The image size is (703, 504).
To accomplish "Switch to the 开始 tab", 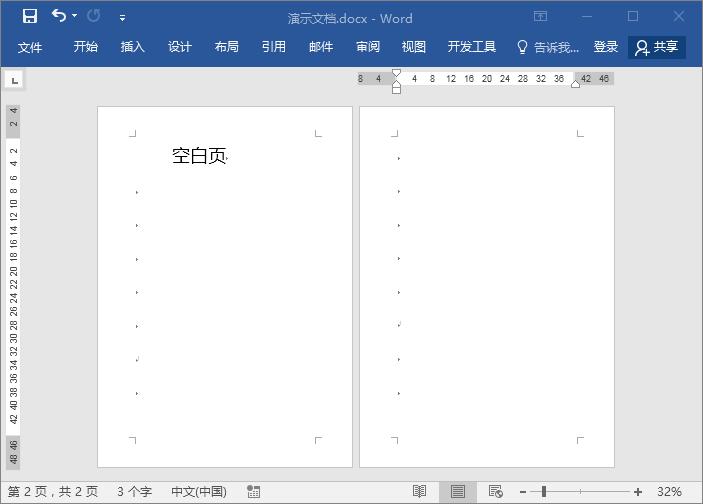I will coord(86,47).
